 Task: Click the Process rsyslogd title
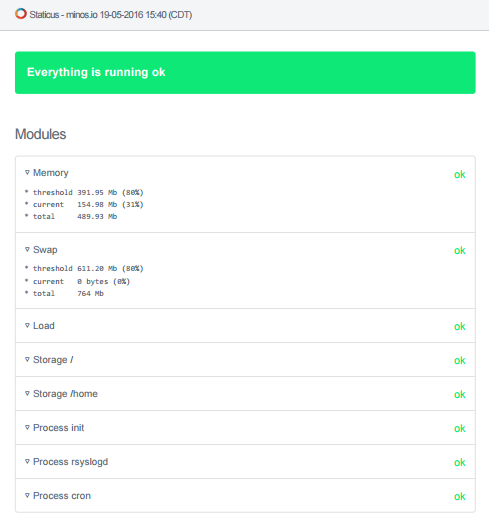pyautogui.click(x=71, y=462)
